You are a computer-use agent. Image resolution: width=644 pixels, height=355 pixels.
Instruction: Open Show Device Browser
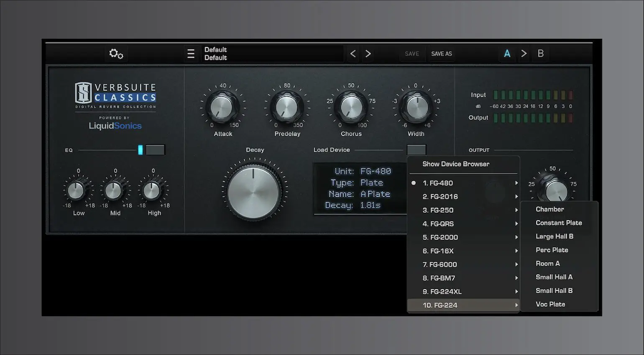456,164
